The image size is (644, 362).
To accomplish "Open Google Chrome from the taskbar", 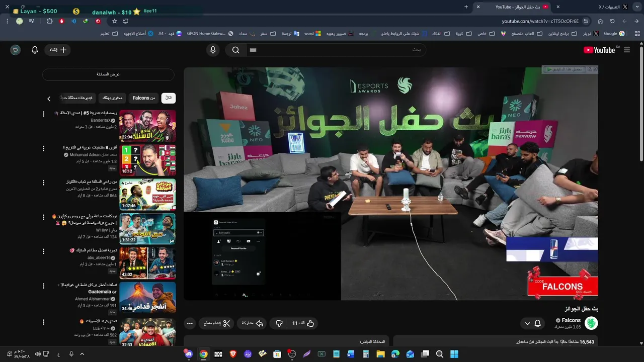I will [x=203, y=354].
